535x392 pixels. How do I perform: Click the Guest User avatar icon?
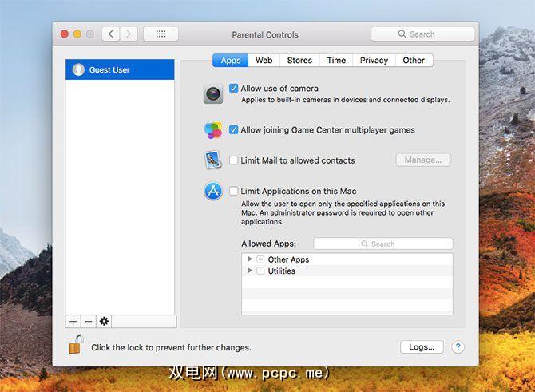click(78, 69)
